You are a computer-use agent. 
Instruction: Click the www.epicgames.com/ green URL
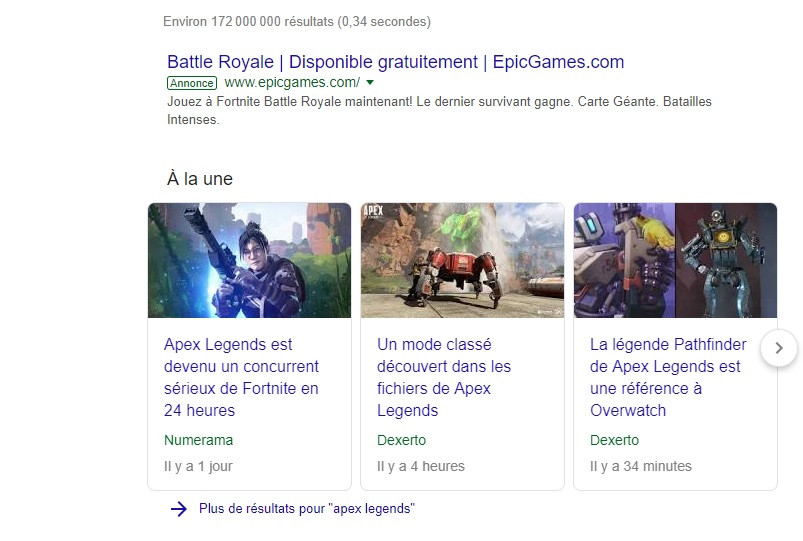pyautogui.click(x=292, y=82)
